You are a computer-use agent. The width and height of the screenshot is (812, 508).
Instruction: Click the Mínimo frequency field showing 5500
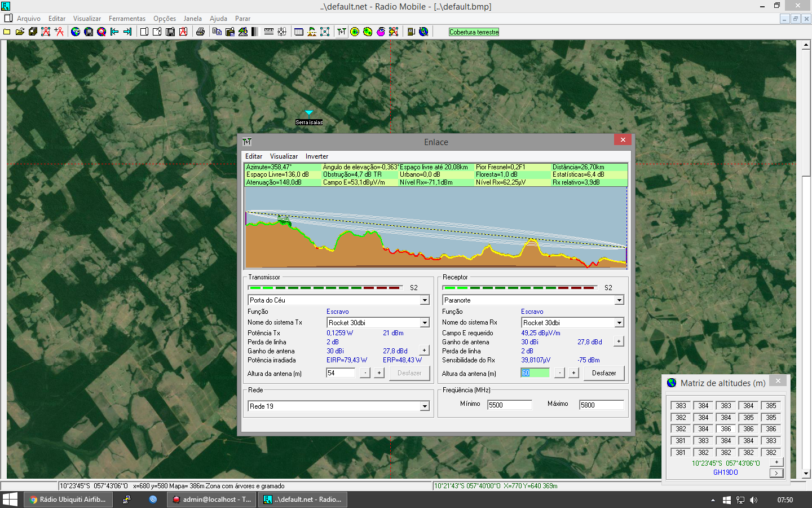pyautogui.click(x=509, y=405)
